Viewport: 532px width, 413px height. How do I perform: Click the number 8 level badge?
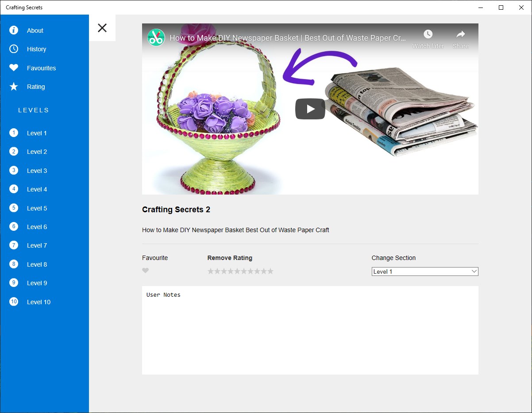[14, 264]
